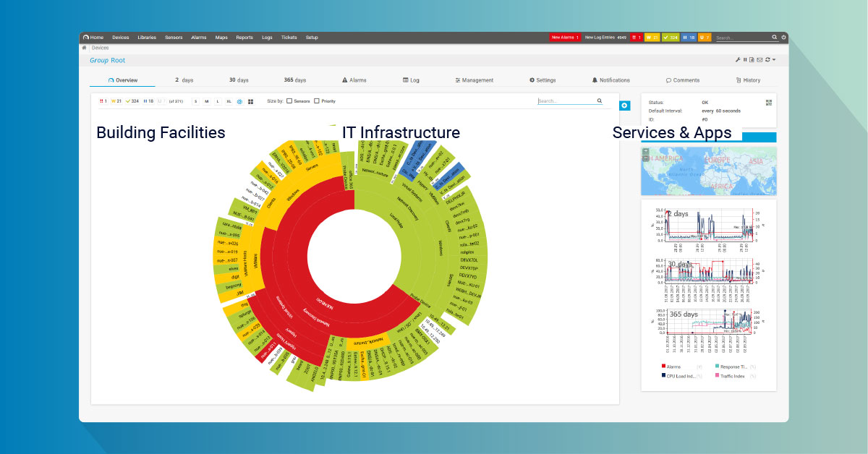Select the sunburst view icon
Viewport: 868px width, 454px height.
(x=239, y=102)
